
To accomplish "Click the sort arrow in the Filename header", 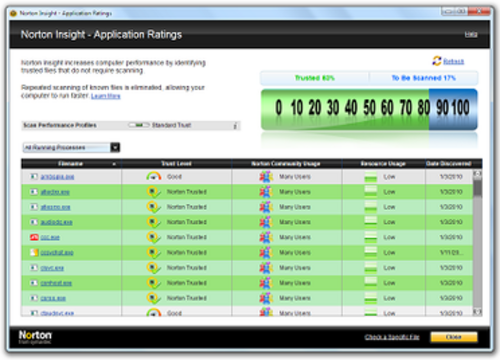I will click(x=114, y=164).
